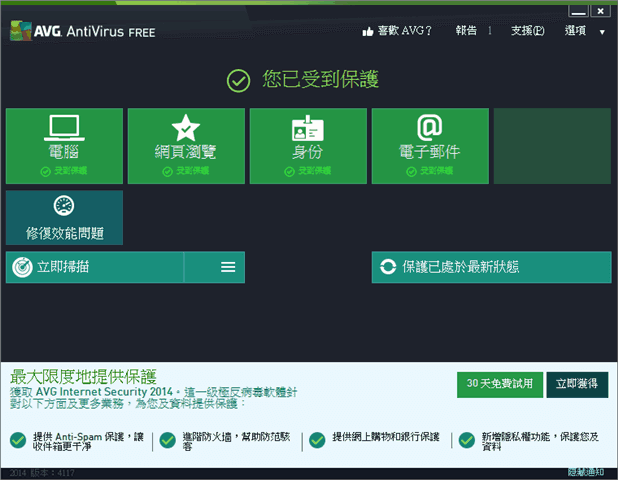Viewport: 618px width, 480px height.
Task: Click the 受到保護 status under 電腦
Action: 71,171
